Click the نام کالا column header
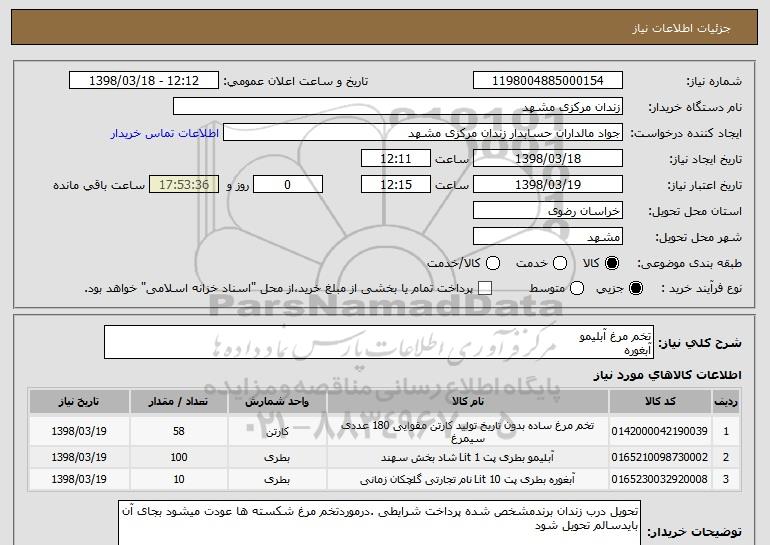Screen dimensions: 770x545 [468, 402]
